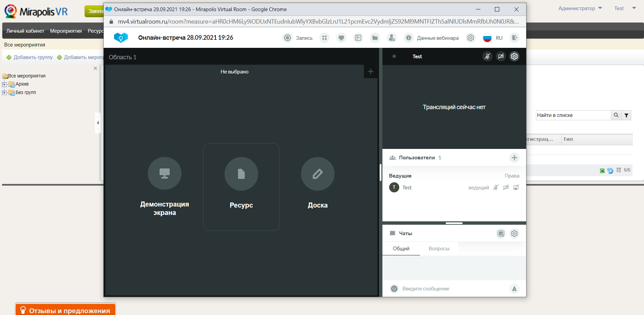Start recording with the Запись button
The width and height of the screenshot is (644, 315).
[x=298, y=38]
